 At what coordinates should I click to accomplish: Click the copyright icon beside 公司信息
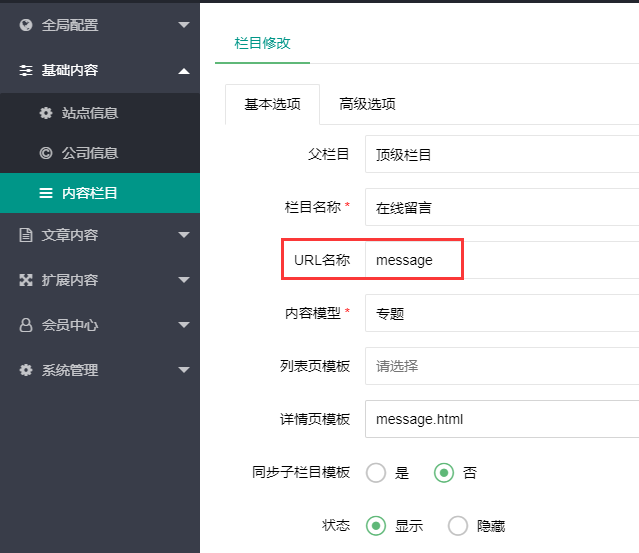coord(46,153)
